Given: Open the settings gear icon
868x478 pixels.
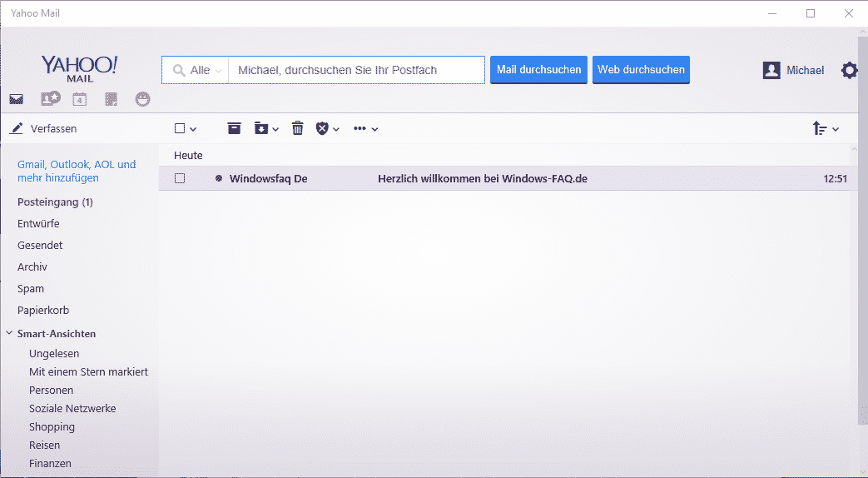Looking at the screenshot, I should tap(849, 70).
